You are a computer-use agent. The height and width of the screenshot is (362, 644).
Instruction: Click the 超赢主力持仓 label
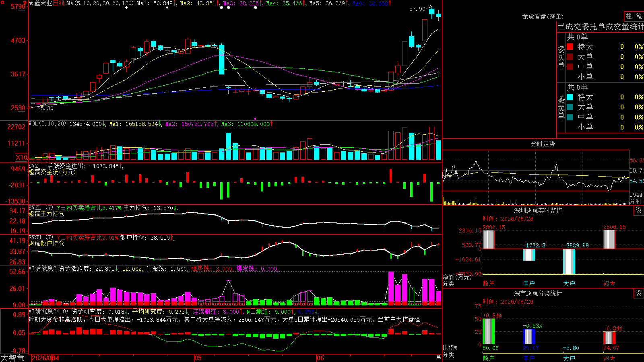coord(46,214)
